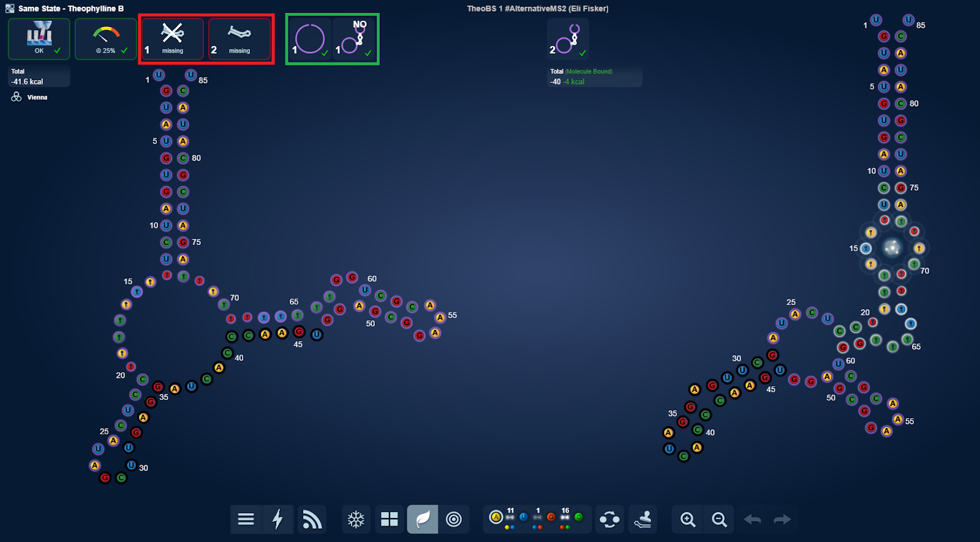This screenshot has width=980, height=542.
Task: Click the stamp paste sequence icon
Action: (x=643, y=519)
